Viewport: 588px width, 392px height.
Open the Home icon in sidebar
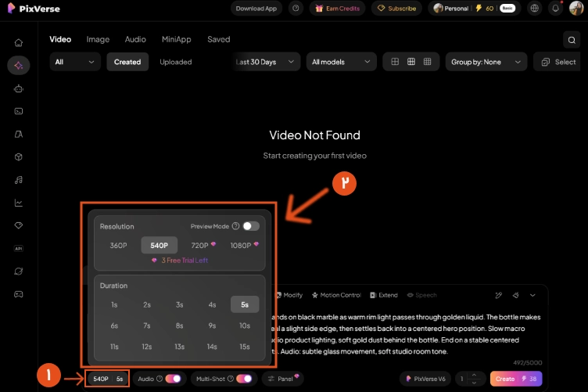tap(19, 43)
